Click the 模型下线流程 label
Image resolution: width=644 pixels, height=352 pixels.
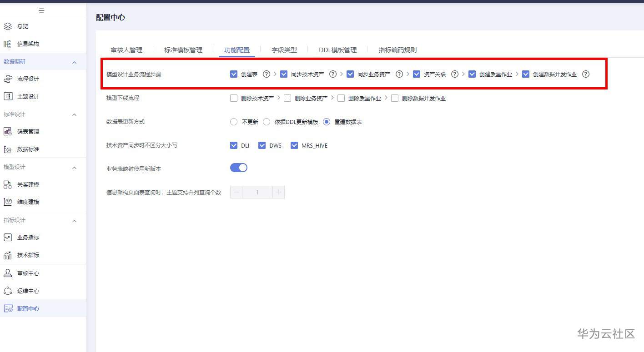pyautogui.click(x=123, y=98)
